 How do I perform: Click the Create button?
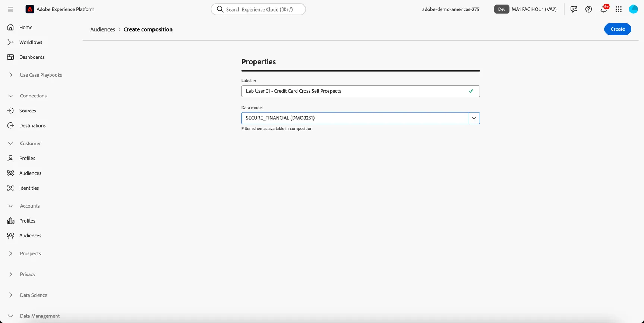click(618, 29)
